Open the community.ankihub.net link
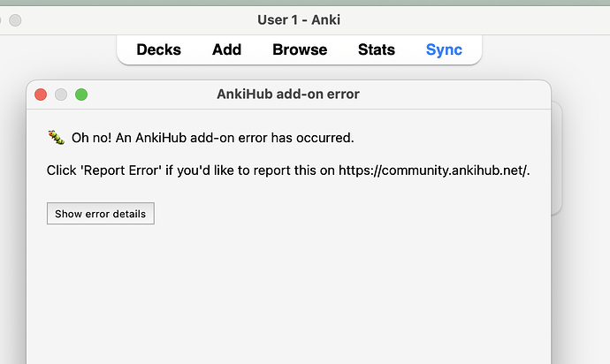The height and width of the screenshot is (364, 610). pyautogui.click(x=453, y=170)
